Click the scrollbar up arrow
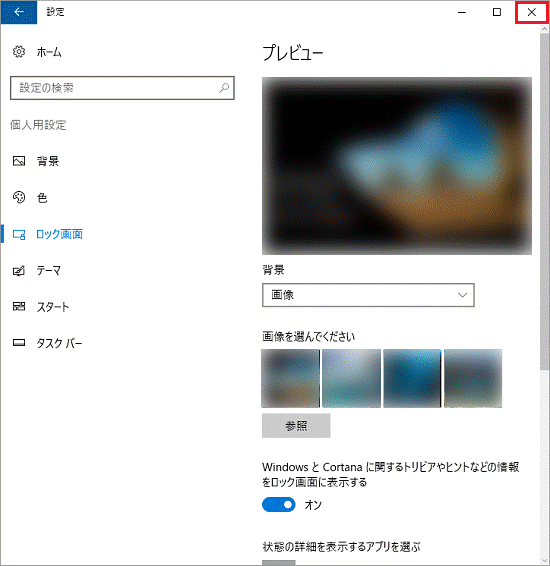 click(544, 29)
